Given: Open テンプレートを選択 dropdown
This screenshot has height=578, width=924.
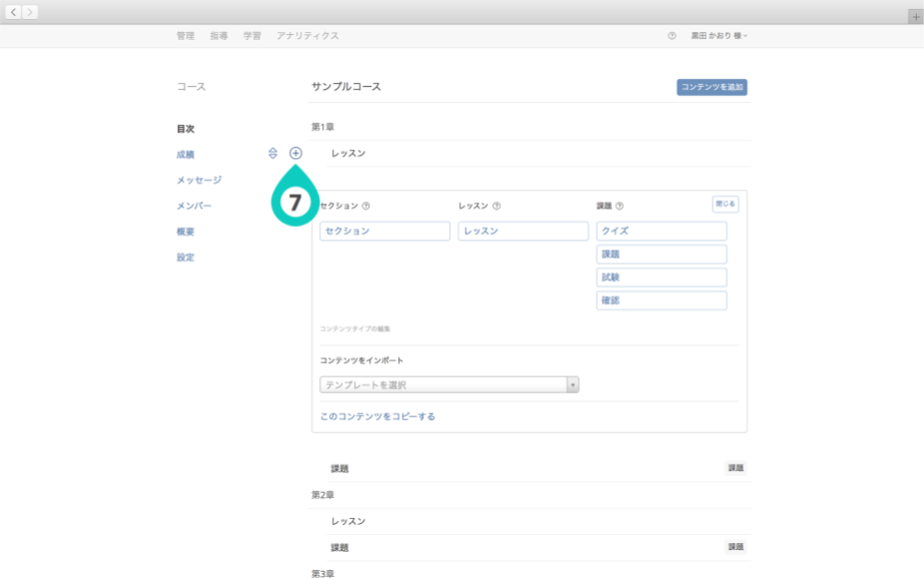Looking at the screenshot, I should [x=449, y=384].
